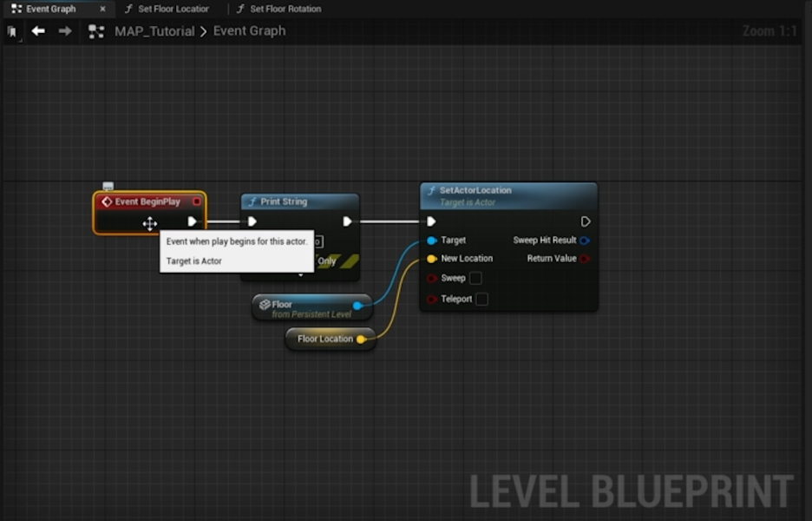
Task: Click the blue Target input pin
Action: 431,241
